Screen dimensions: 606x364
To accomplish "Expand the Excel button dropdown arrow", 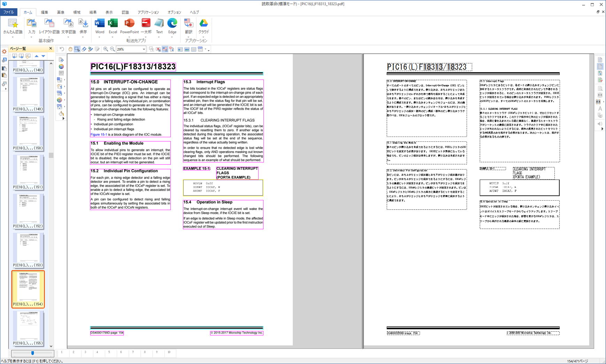I will pos(113,37).
